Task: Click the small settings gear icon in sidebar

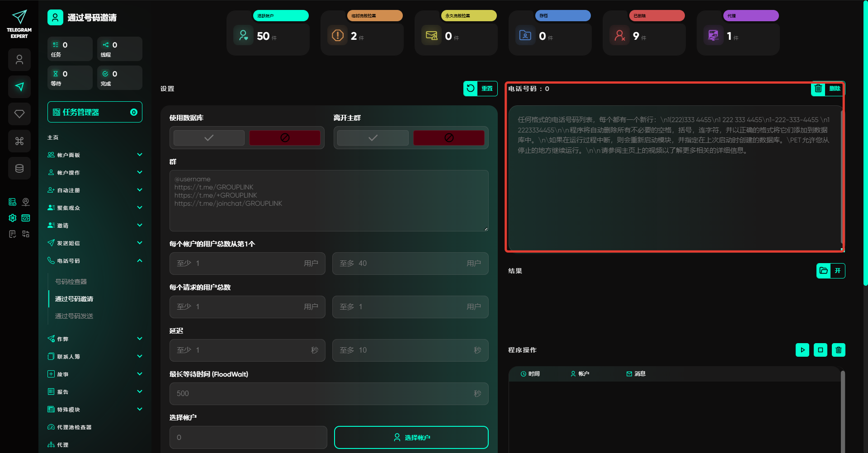Action: click(13, 218)
